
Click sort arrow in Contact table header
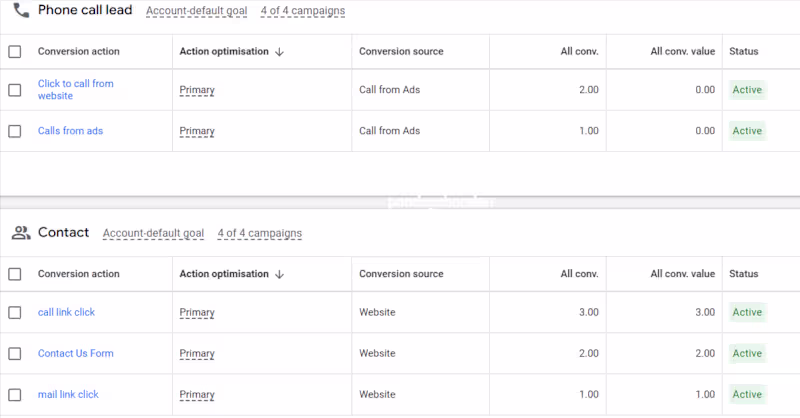(x=279, y=274)
